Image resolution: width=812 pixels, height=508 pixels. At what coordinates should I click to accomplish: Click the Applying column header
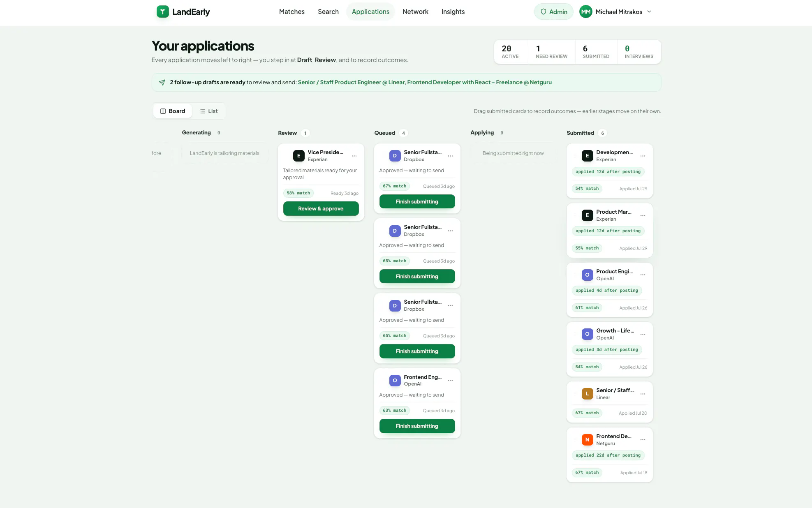(x=482, y=132)
